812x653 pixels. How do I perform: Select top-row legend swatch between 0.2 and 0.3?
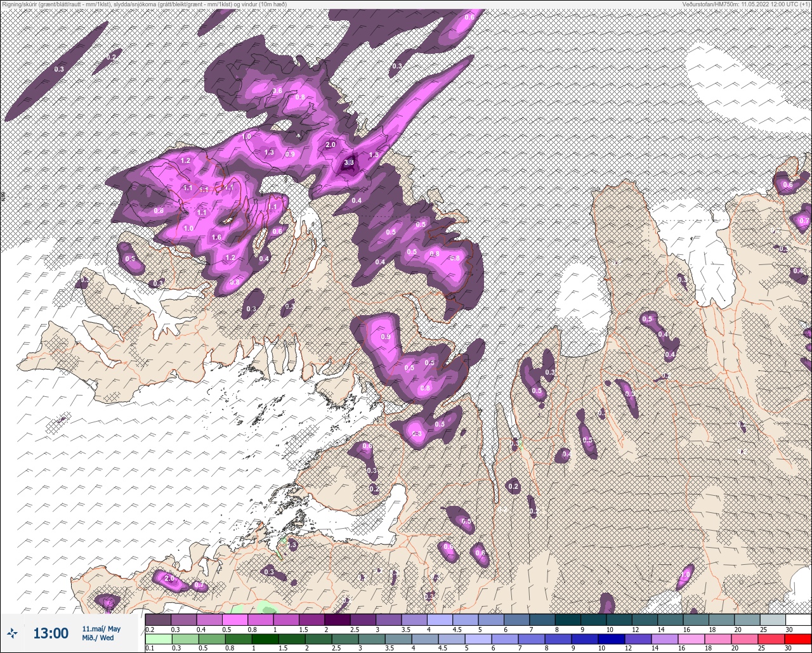[x=158, y=619]
